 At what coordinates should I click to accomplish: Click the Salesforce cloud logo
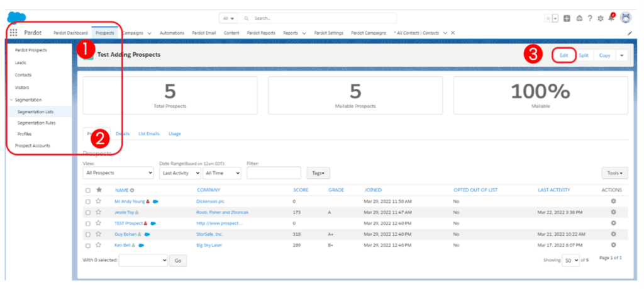pyautogui.click(x=16, y=18)
